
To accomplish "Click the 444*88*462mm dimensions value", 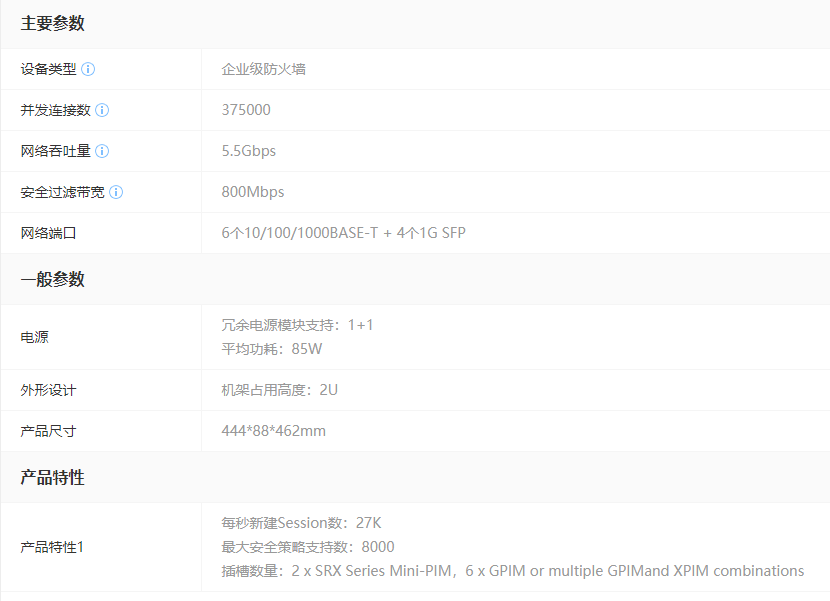I will (x=273, y=431).
